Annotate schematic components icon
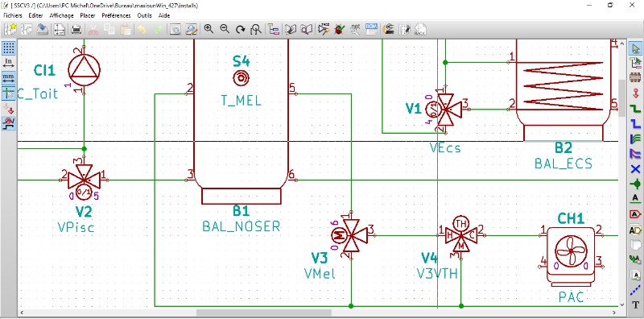Screen dimensions: 644x319 point(324,29)
